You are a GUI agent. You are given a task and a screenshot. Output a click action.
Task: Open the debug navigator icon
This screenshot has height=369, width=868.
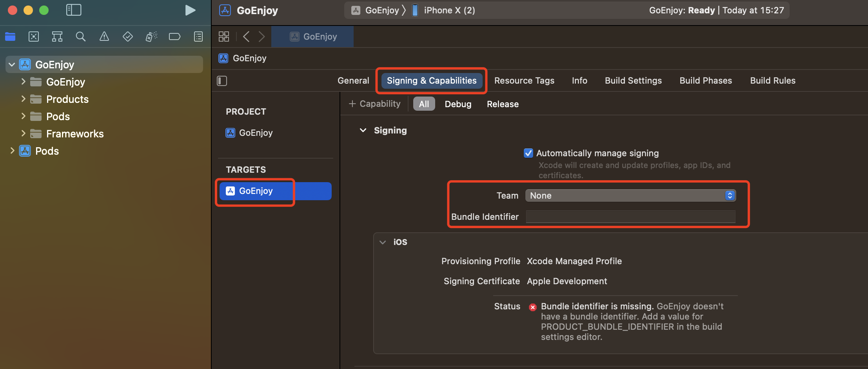[x=151, y=37]
